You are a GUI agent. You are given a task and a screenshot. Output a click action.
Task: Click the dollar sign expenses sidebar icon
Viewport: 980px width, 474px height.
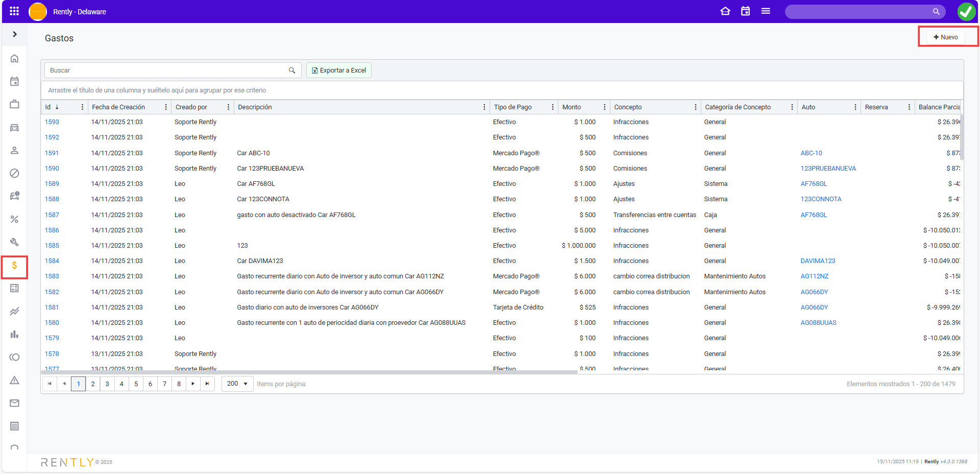(x=14, y=266)
